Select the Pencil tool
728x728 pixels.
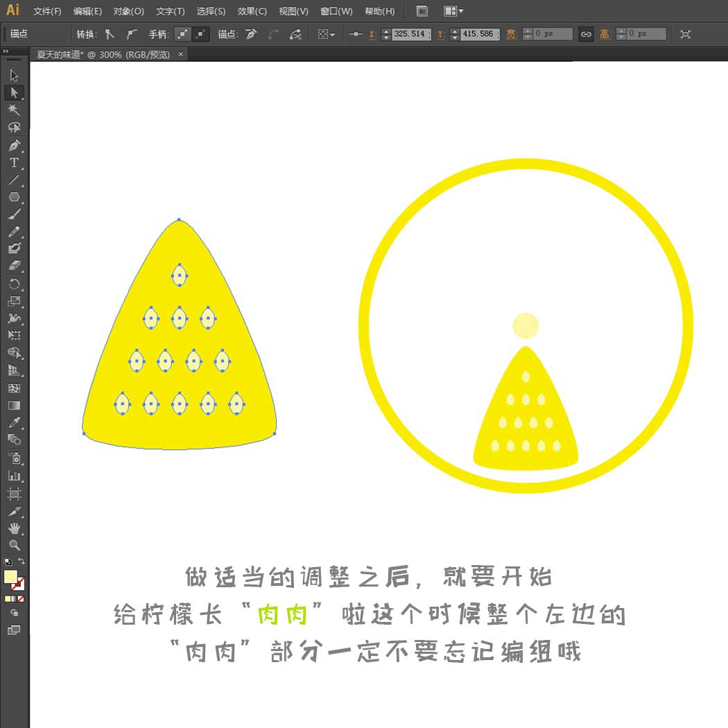click(x=14, y=231)
